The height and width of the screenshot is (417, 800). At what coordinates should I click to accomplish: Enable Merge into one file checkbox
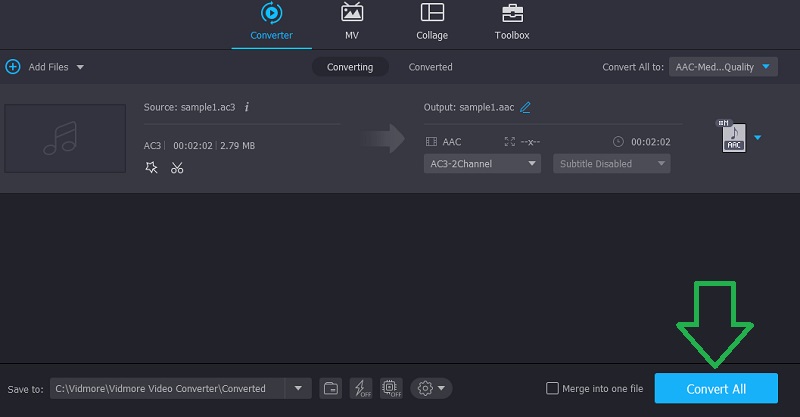pyautogui.click(x=553, y=388)
